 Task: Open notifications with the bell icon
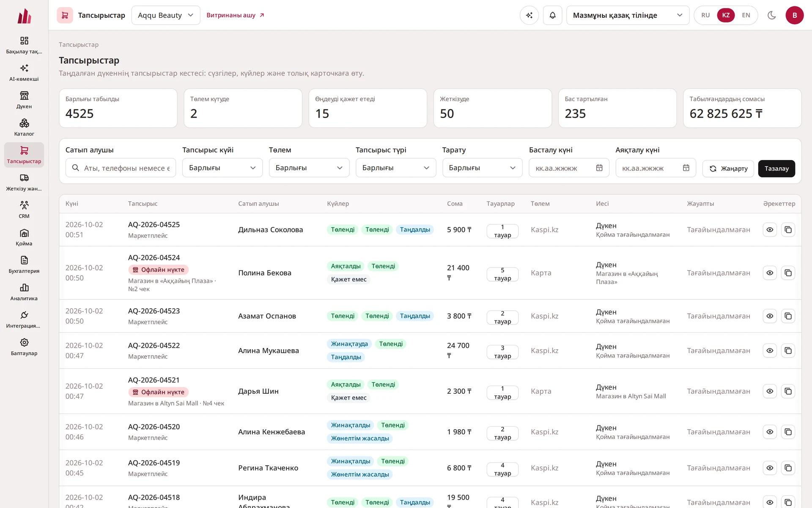click(x=552, y=15)
